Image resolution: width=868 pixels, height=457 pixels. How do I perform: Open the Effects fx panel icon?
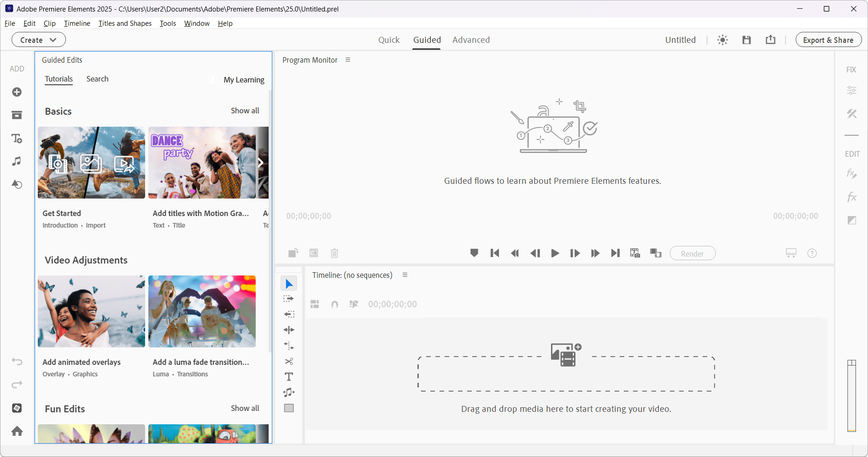(851, 197)
